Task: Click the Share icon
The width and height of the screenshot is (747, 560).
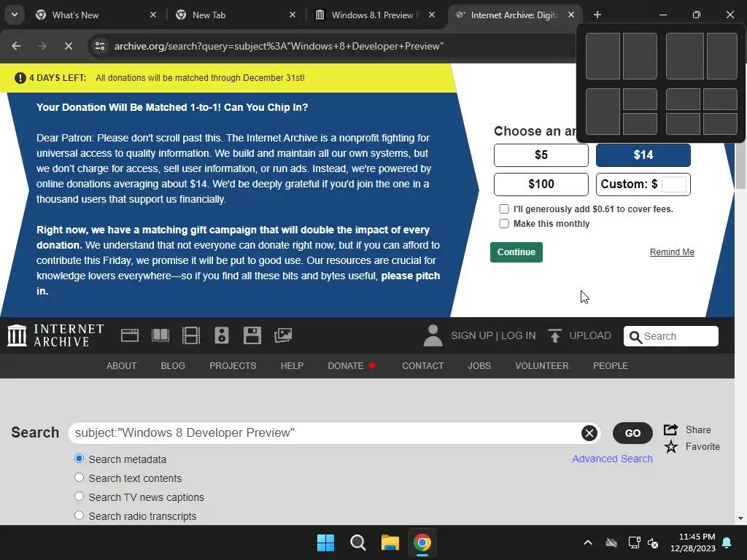Action: (x=671, y=429)
